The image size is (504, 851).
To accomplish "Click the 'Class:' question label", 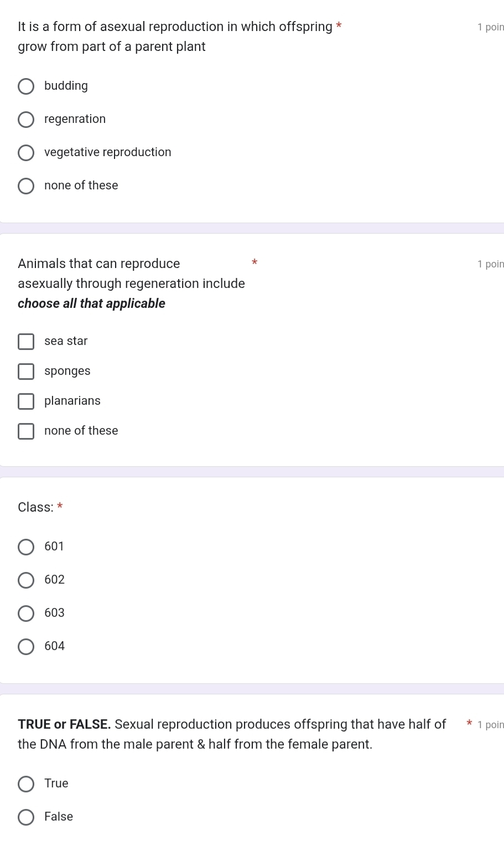I will coord(36,507).
